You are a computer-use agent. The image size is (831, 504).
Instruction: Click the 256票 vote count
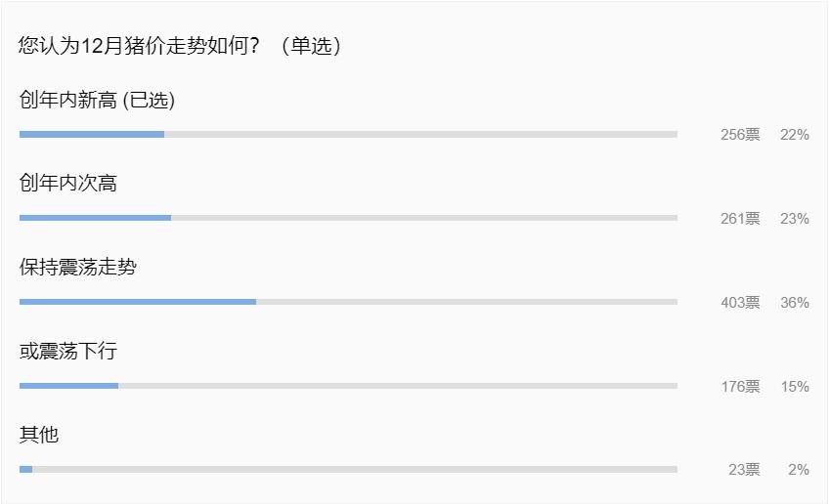[x=740, y=135]
